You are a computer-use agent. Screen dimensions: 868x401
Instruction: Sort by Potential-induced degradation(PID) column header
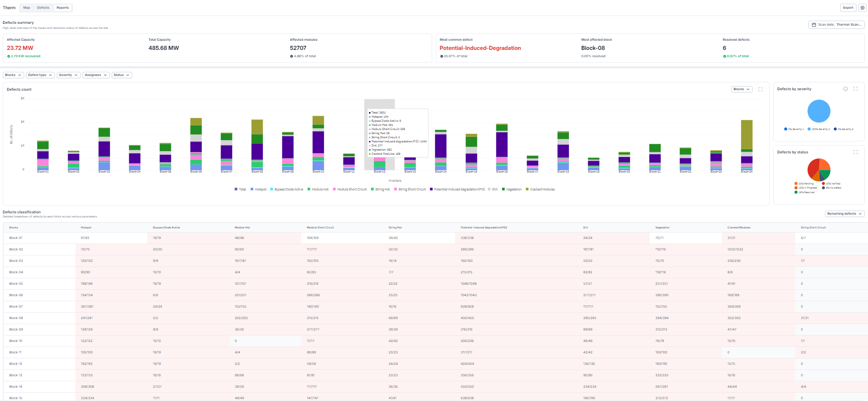(484, 228)
